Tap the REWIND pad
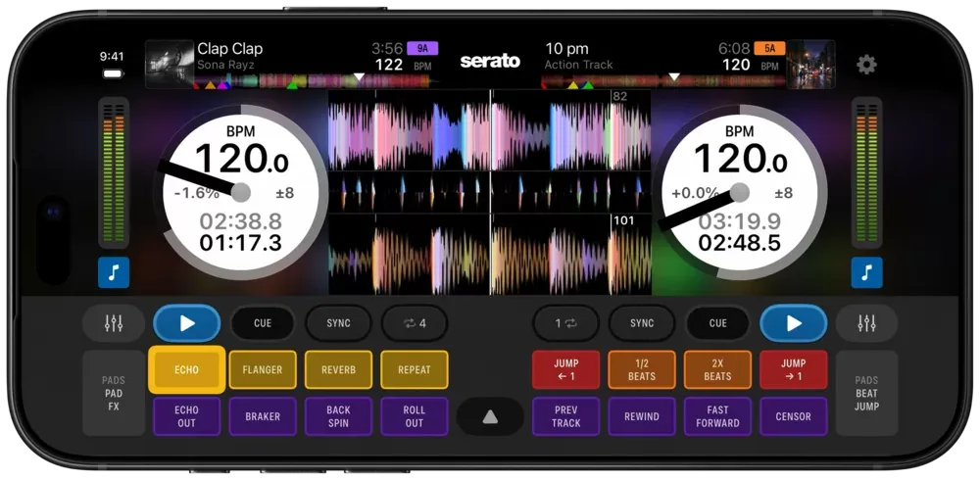This screenshot has width=980, height=480. pyautogui.click(x=642, y=416)
